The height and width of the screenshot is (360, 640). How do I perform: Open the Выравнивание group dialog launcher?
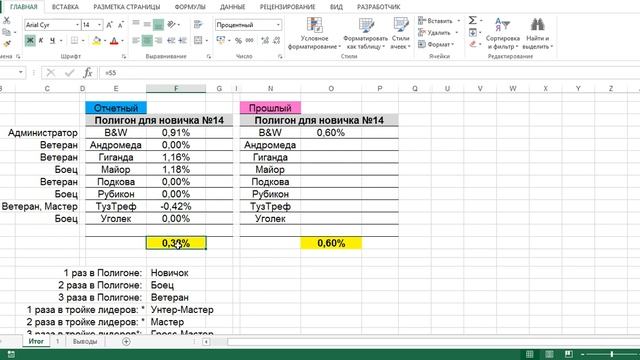coord(209,56)
